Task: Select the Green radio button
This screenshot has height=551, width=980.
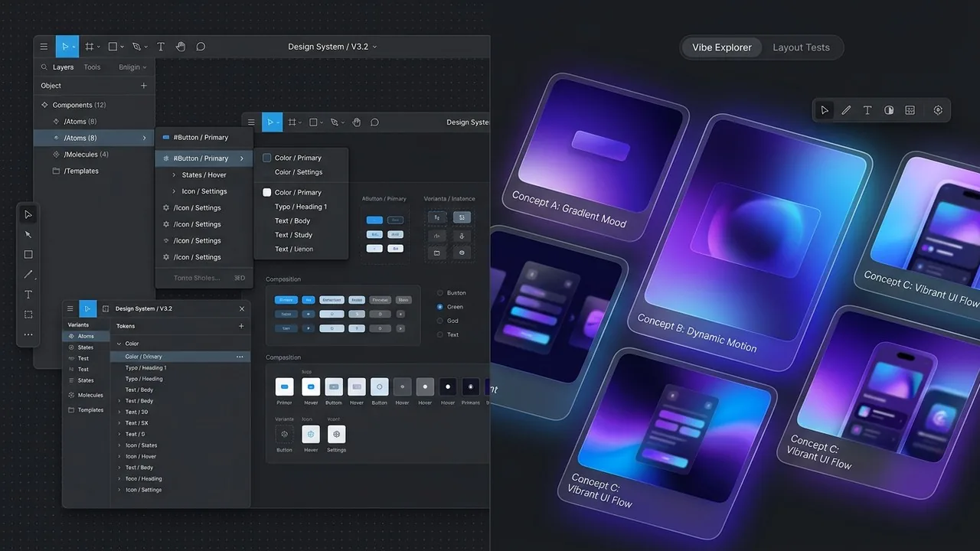Action: [x=439, y=307]
